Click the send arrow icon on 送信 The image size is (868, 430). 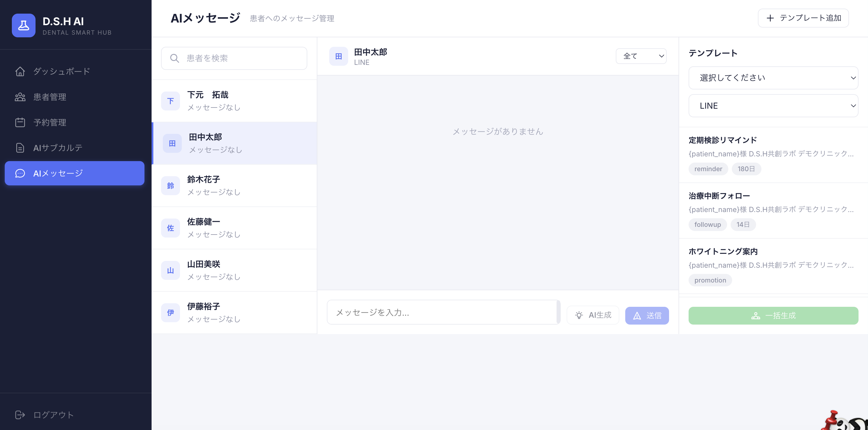pos(637,316)
